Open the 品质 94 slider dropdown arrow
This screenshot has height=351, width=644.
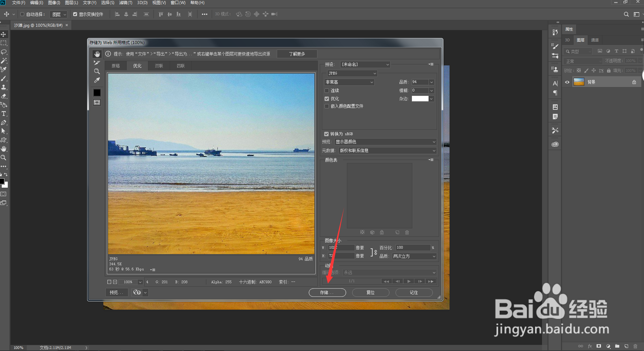(431, 82)
